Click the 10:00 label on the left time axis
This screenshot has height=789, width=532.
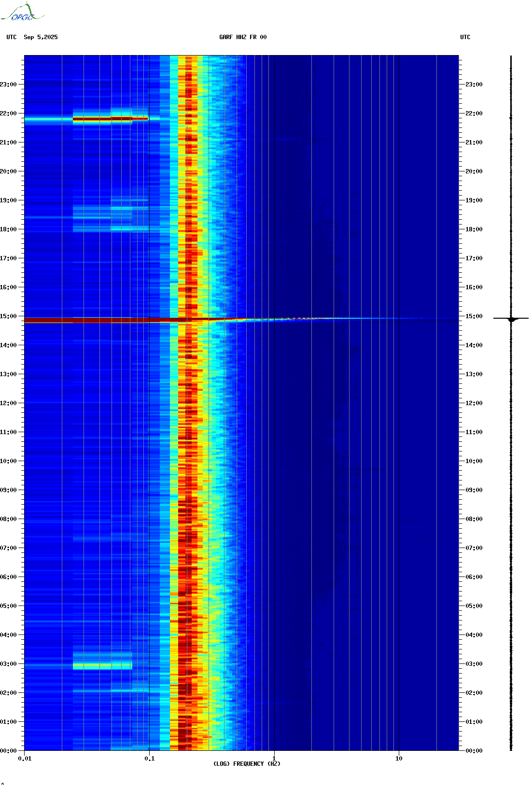click(x=8, y=461)
